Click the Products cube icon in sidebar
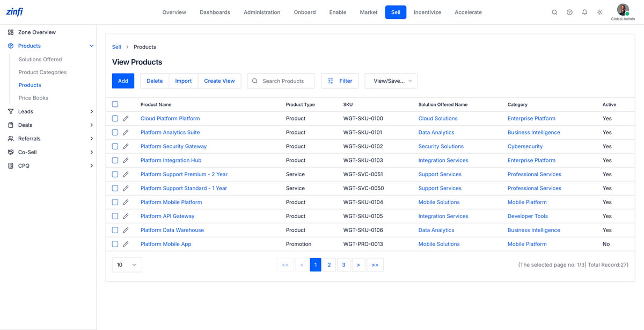The image size is (644, 330). (x=11, y=46)
